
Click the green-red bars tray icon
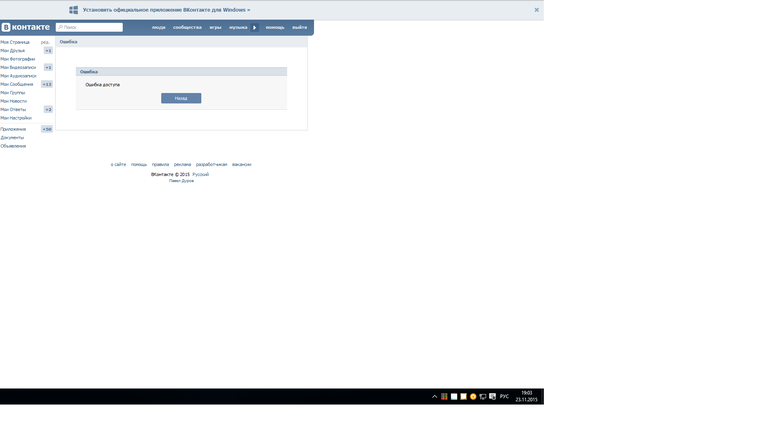(444, 397)
